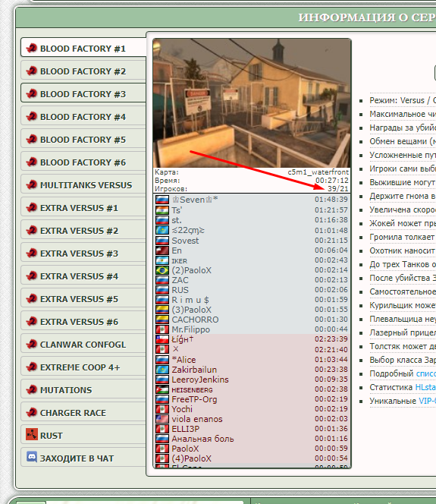Screen dimensions: 436x504
Task: Click the map name c5m1_waterfront
Action: click(318, 172)
